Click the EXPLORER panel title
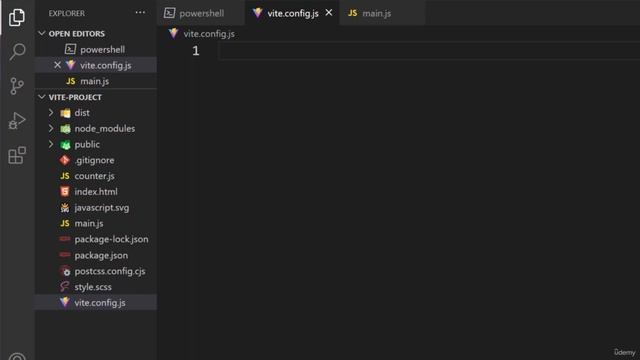 [x=67, y=13]
